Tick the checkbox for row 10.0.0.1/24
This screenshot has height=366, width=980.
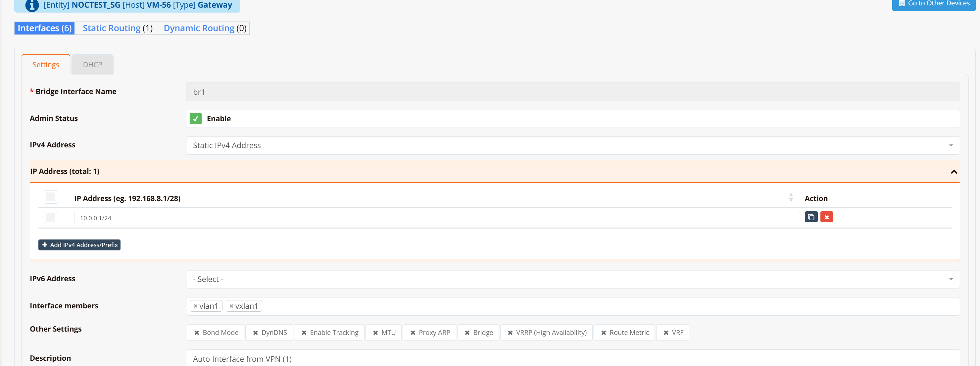(51, 218)
